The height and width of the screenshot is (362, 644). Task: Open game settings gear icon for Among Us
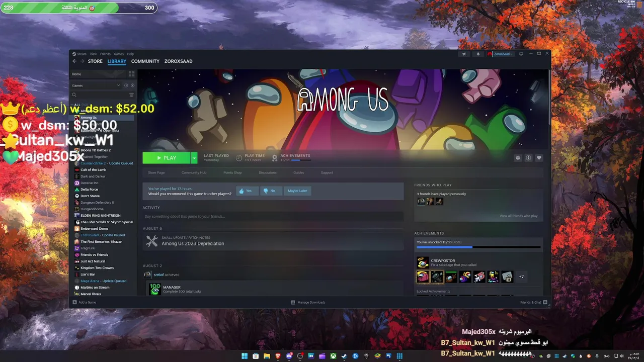[x=518, y=158]
